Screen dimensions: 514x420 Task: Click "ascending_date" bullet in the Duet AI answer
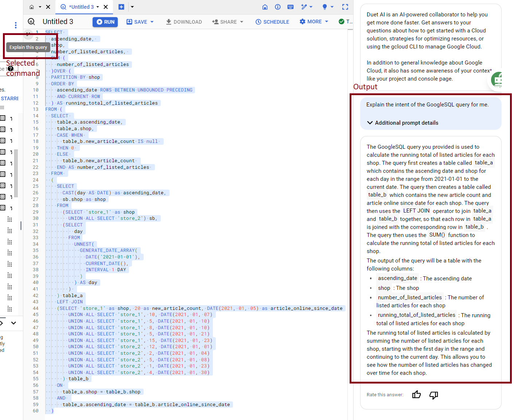[x=397, y=278]
